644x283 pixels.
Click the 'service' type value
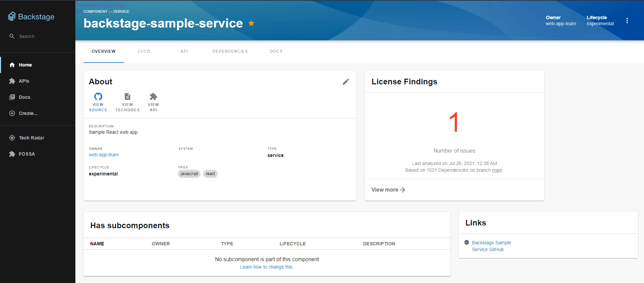pos(276,155)
